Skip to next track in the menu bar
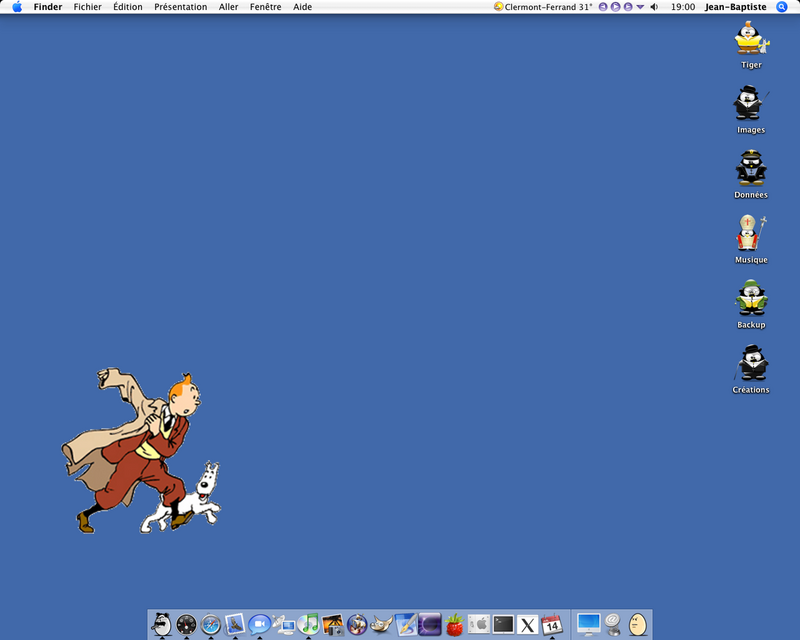 tap(628, 7)
